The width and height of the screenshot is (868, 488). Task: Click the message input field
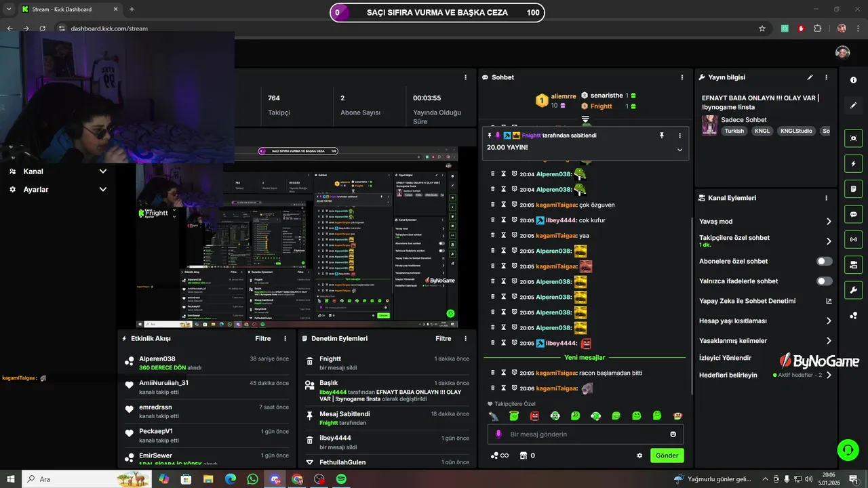click(585, 434)
